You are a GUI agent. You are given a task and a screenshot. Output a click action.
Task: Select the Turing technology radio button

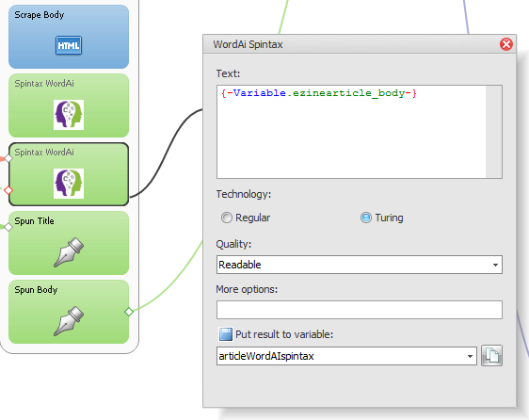(366, 218)
